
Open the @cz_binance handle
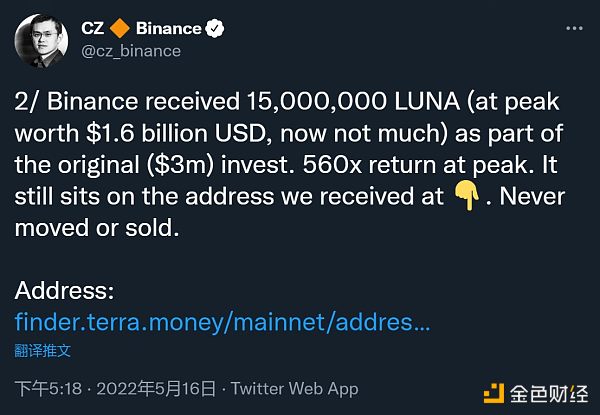(x=132, y=50)
